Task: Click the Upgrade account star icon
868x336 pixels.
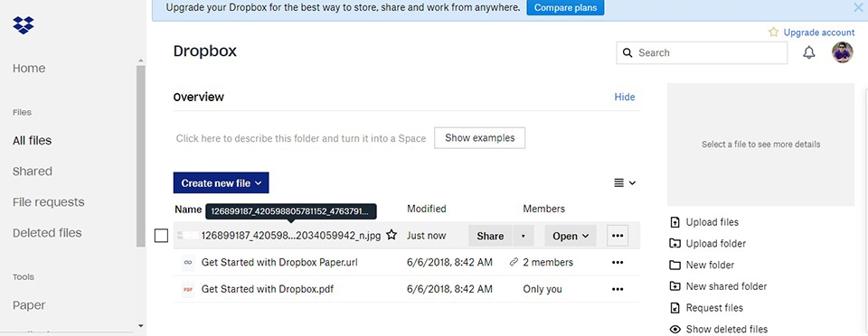Action: (x=773, y=32)
